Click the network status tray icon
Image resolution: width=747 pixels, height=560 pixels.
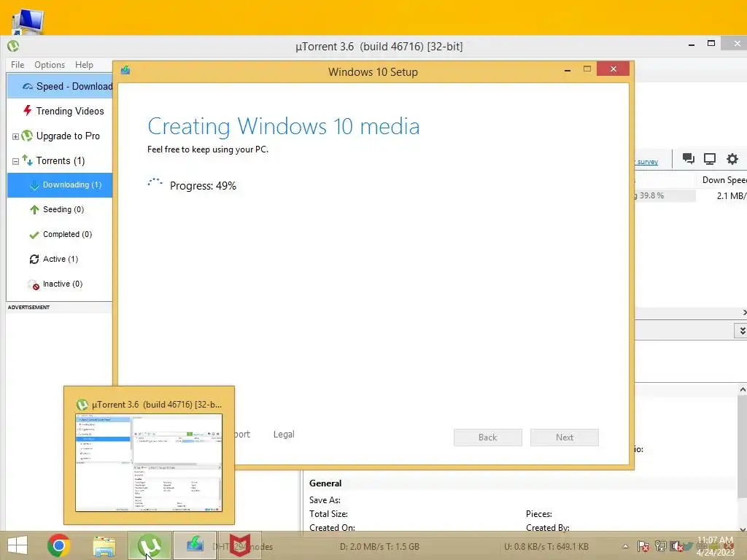click(x=660, y=546)
